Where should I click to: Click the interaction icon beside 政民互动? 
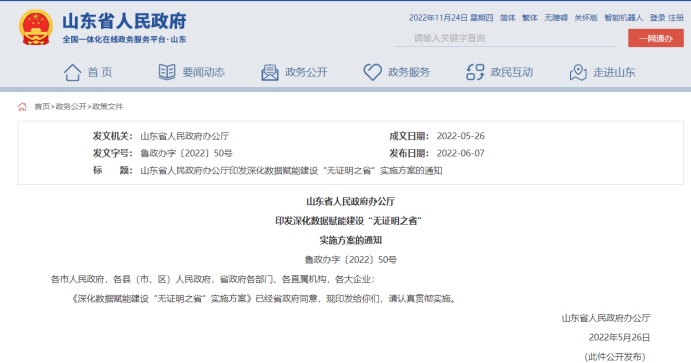tap(475, 72)
